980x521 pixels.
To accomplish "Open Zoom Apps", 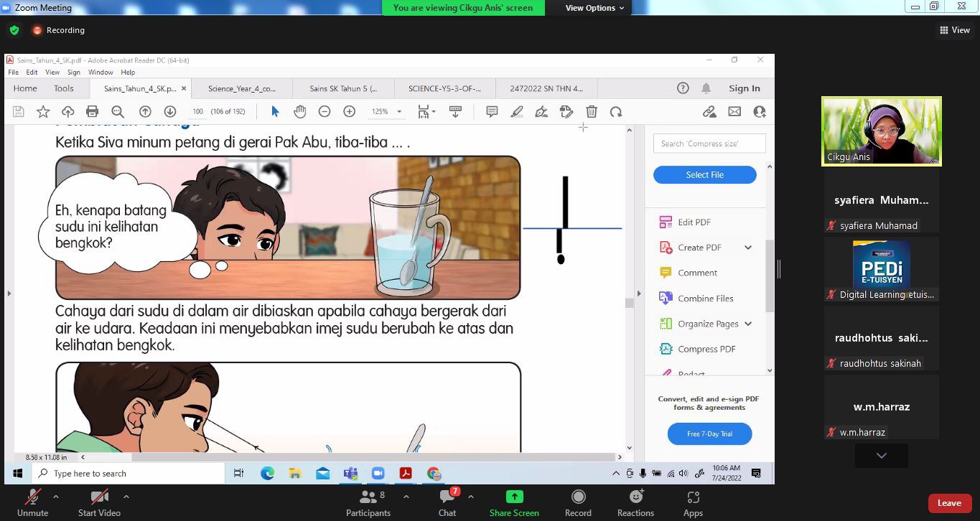I will point(693,502).
